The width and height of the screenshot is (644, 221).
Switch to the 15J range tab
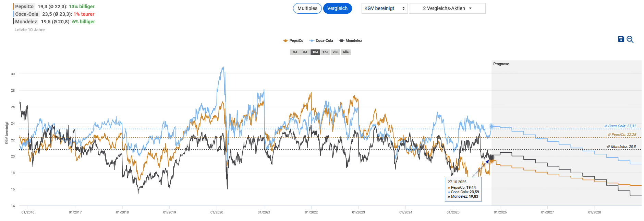pos(325,52)
